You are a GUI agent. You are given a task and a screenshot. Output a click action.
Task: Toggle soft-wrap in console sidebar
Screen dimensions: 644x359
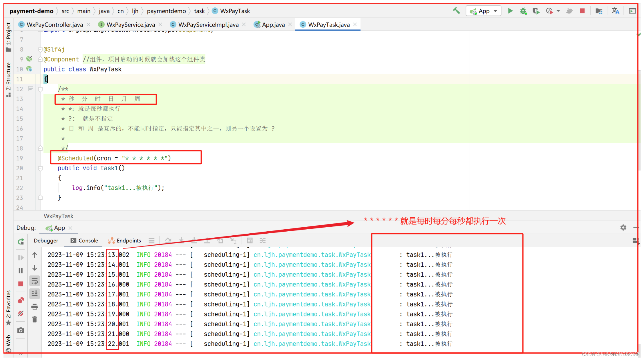point(35,281)
